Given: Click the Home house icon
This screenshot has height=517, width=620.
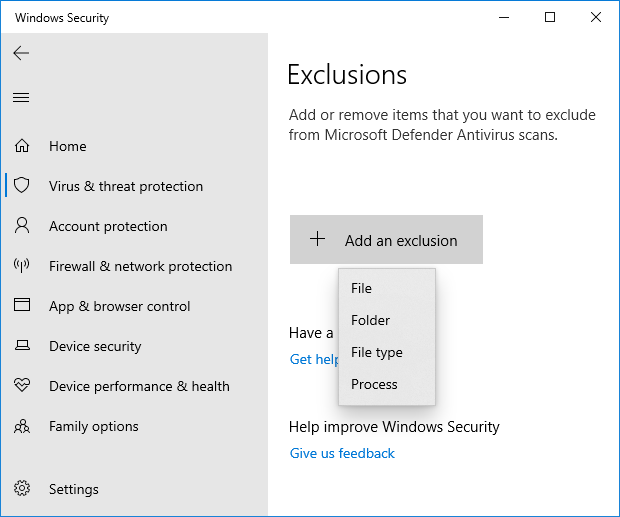Looking at the screenshot, I should pos(21,146).
